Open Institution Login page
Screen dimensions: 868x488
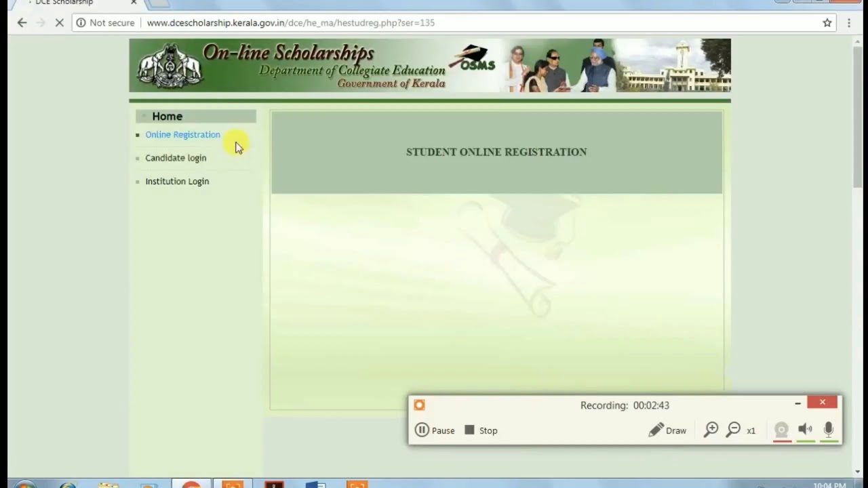(x=177, y=182)
